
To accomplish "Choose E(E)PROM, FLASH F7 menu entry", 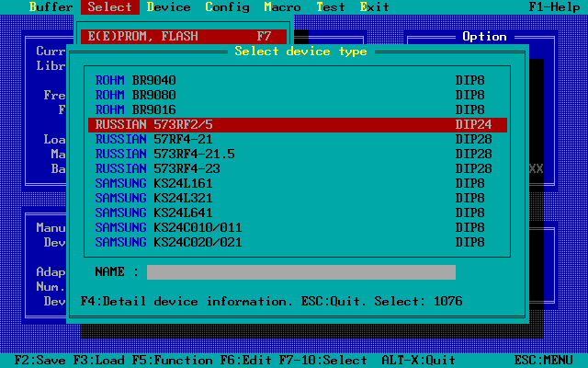I will click(184, 37).
